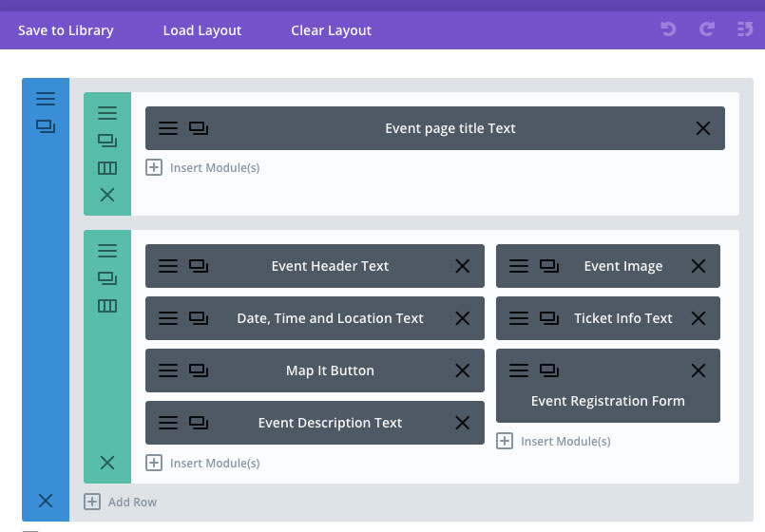This screenshot has width=765, height=532.
Task: Duplicate the Event Image module
Action: (x=549, y=266)
